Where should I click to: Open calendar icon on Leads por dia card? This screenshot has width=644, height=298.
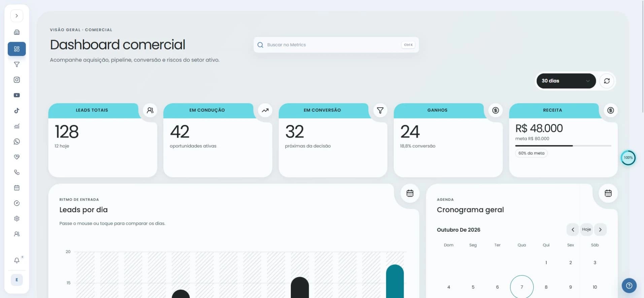410,193
